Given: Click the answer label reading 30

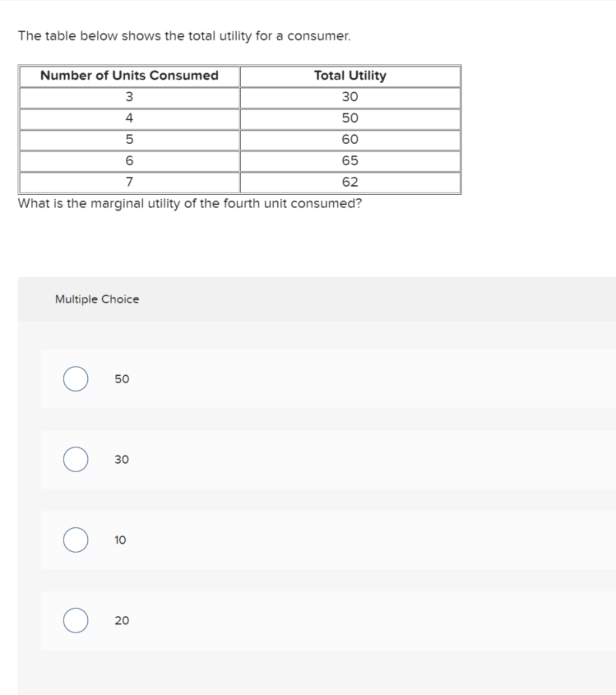Looking at the screenshot, I should point(122,459).
